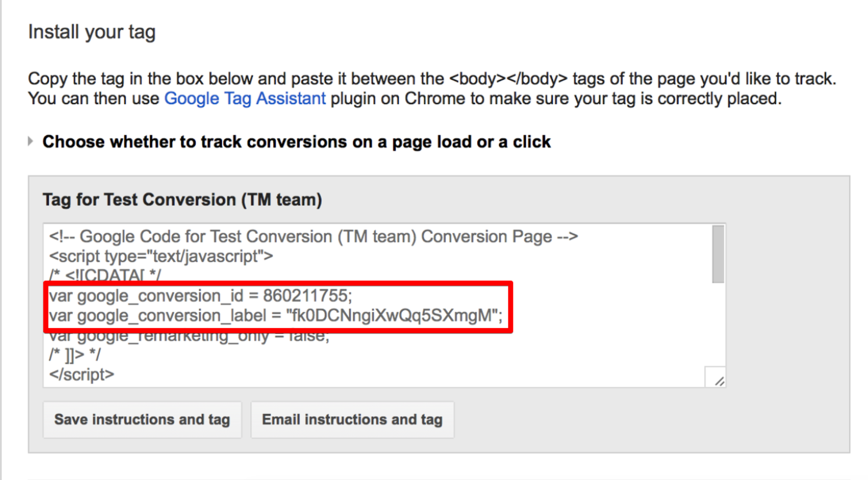
Task: Click the conversion ID number 860211755
Action: [307, 296]
